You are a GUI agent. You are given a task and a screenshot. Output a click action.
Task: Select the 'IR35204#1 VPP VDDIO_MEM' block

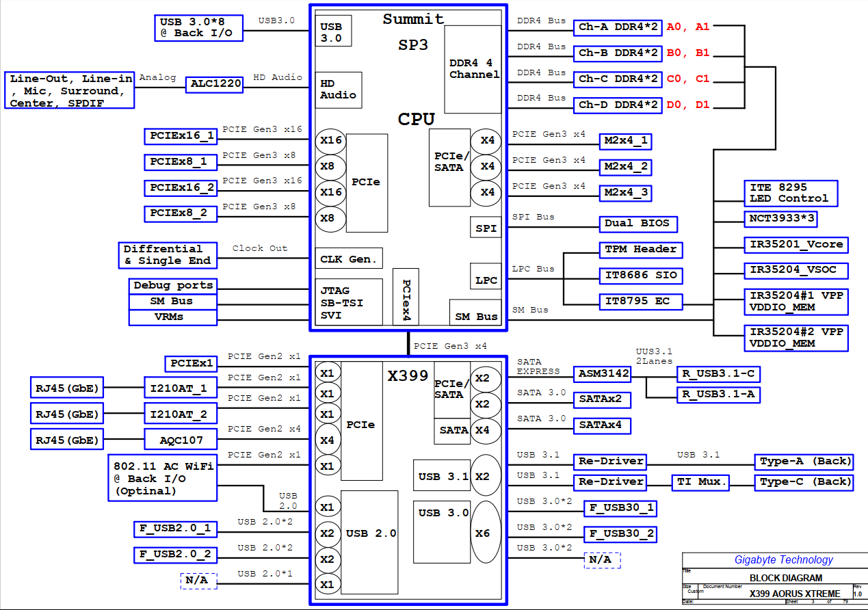point(797,302)
